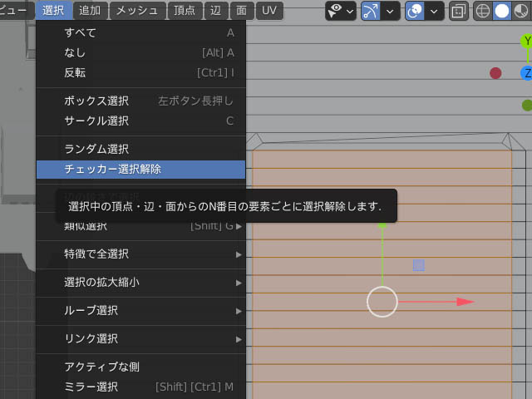Open the UV menu

pos(269,10)
